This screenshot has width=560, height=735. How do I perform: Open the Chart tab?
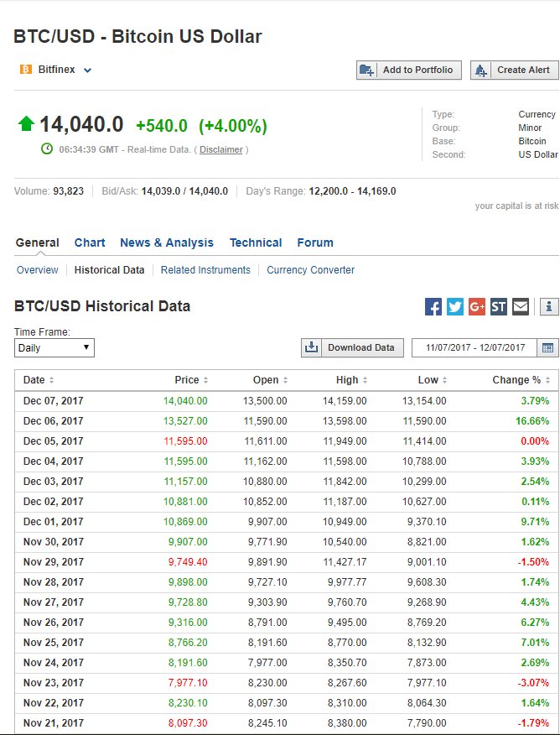[x=90, y=242]
